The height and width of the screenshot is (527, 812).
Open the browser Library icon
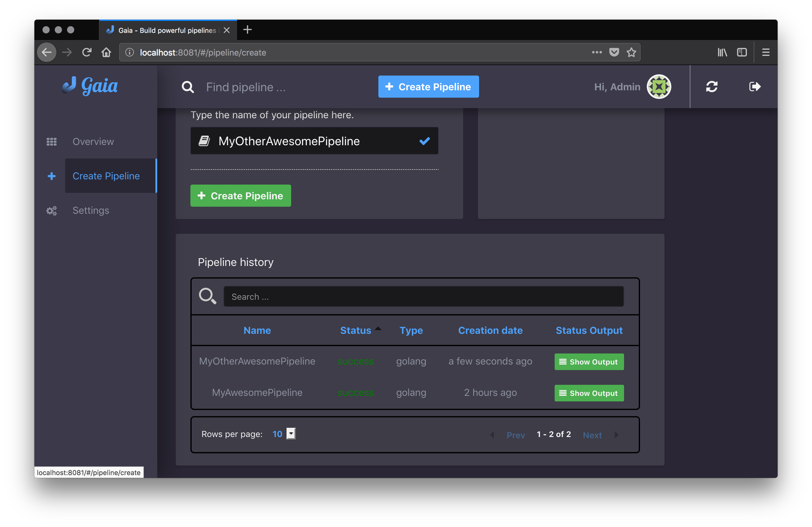pos(722,52)
